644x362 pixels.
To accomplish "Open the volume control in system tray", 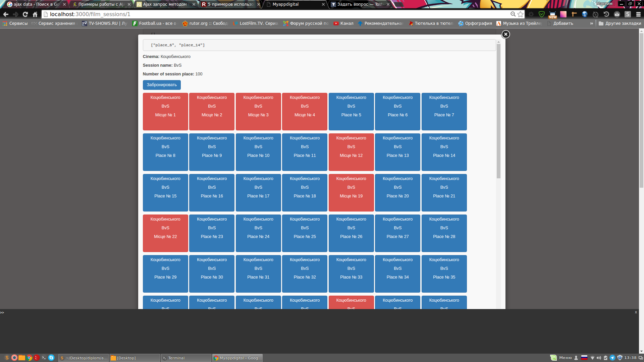I will tap(599, 358).
